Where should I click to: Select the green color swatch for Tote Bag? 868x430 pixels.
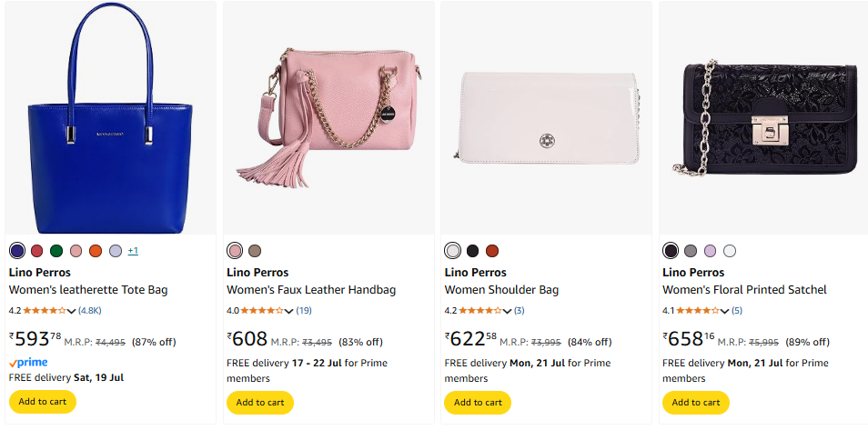(56, 251)
